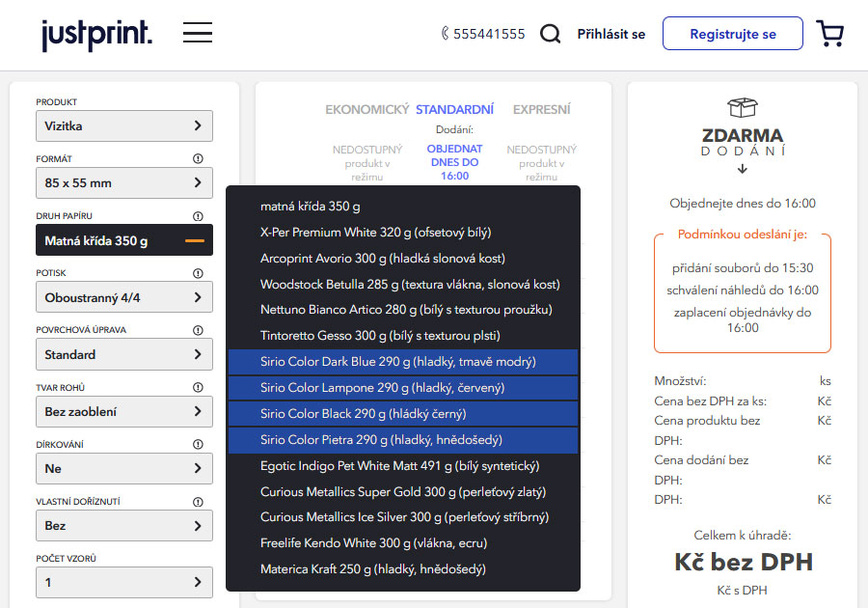The width and height of the screenshot is (868, 608).
Task: Click the down arrow under Zdarma dodání
Action: 743,168
